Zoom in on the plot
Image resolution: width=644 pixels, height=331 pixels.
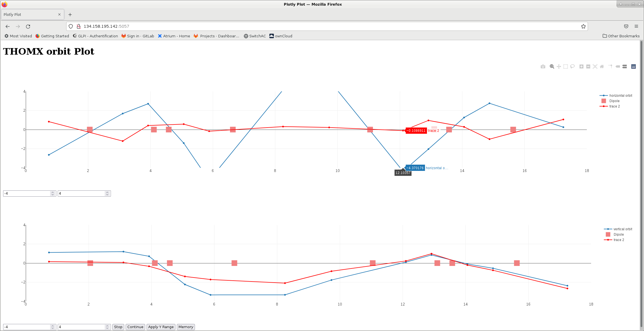pos(581,66)
